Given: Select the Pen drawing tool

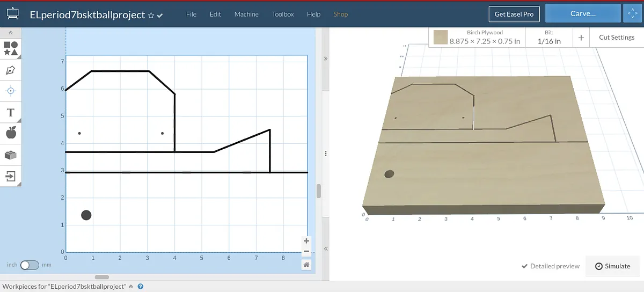Looking at the screenshot, I should click(x=11, y=70).
